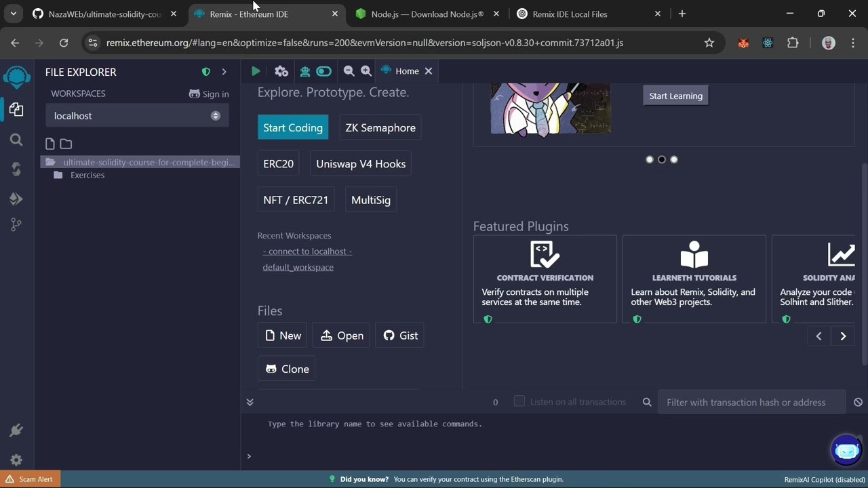Viewport: 868px width, 488px height.
Task: Open a new browser tab
Action: coord(682,14)
